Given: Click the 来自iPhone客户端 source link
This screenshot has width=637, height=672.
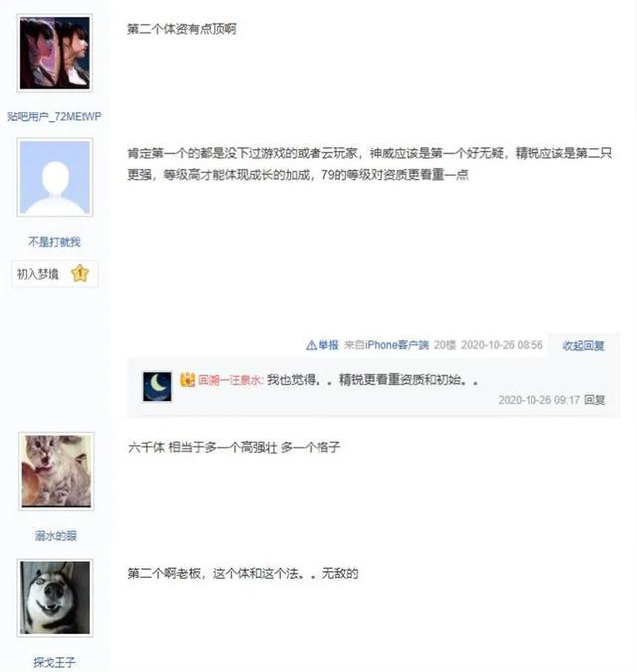Looking at the screenshot, I should point(386,345).
